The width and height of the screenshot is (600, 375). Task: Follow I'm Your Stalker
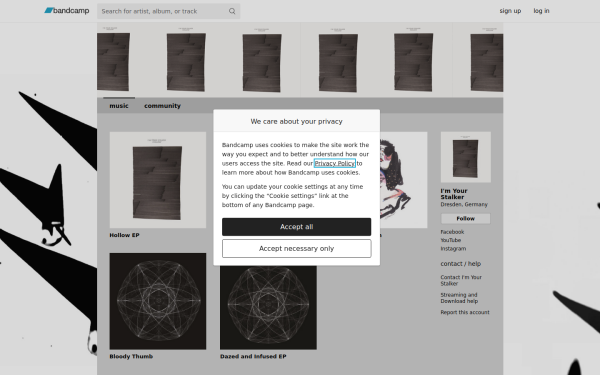click(466, 218)
